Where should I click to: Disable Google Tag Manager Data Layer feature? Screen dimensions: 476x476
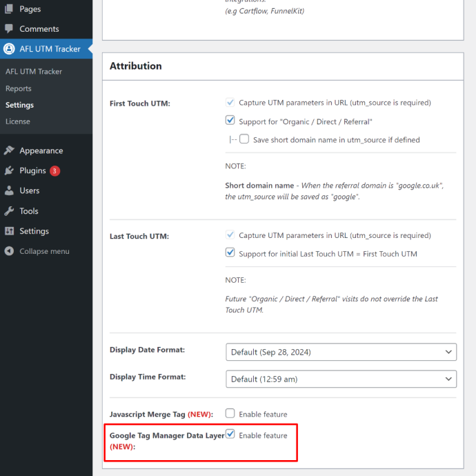click(x=230, y=434)
